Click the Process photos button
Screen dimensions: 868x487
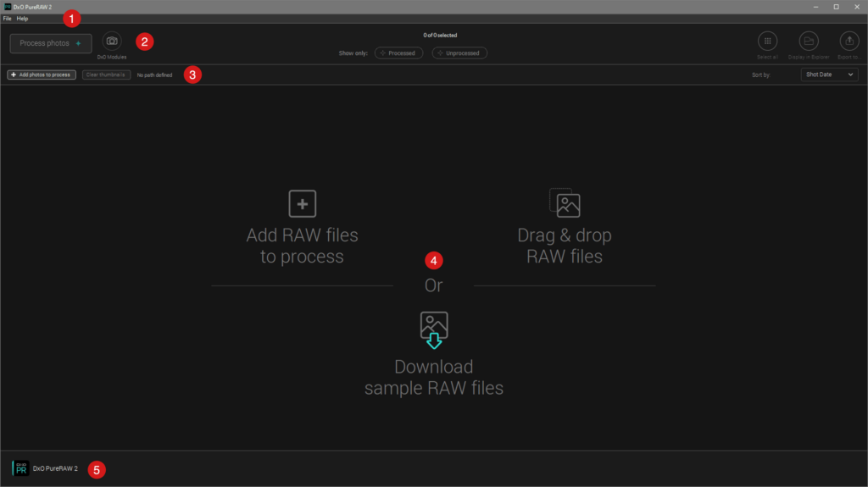(50, 43)
